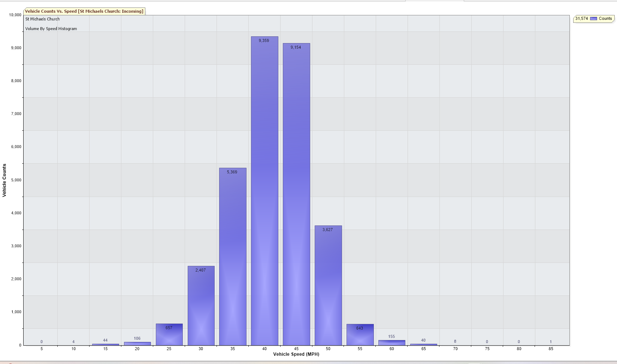The width and height of the screenshot is (617, 364).
Task: Click the 20 MPH bar labeled 106
Action: point(137,343)
